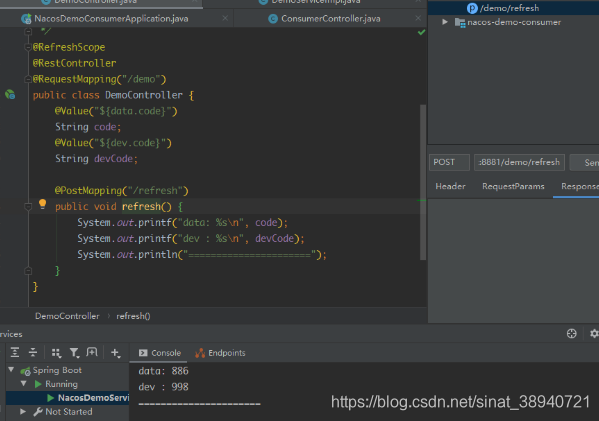Expand nacos-demo-consumer tree node
The width and height of the screenshot is (599, 421).
pos(445,22)
